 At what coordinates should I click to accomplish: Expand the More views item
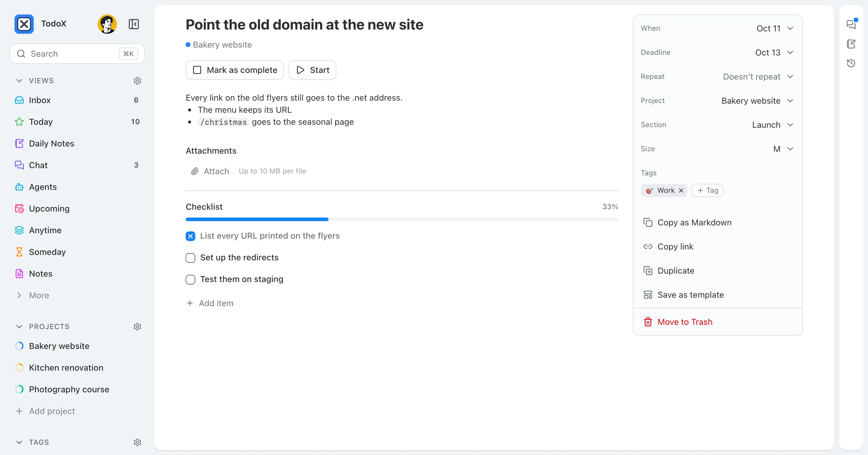(x=77, y=295)
